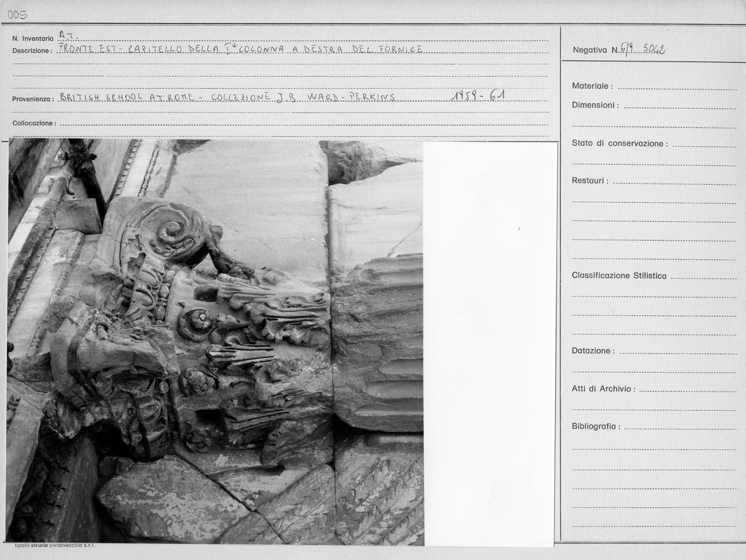Image resolution: width=746 pixels, height=560 pixels.
Task: Click the '005' number at the top corner
Action: point(17,14)
